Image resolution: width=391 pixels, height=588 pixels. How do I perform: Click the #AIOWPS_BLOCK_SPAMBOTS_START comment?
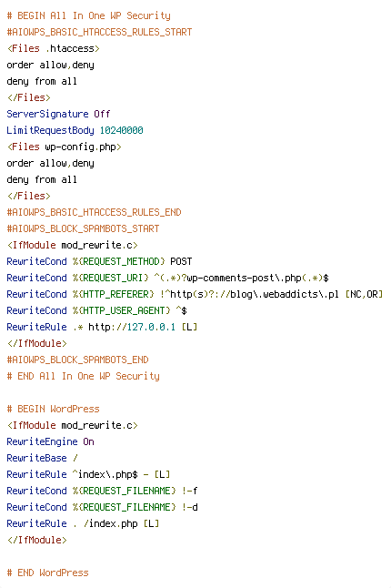click(x=83, y=228)
